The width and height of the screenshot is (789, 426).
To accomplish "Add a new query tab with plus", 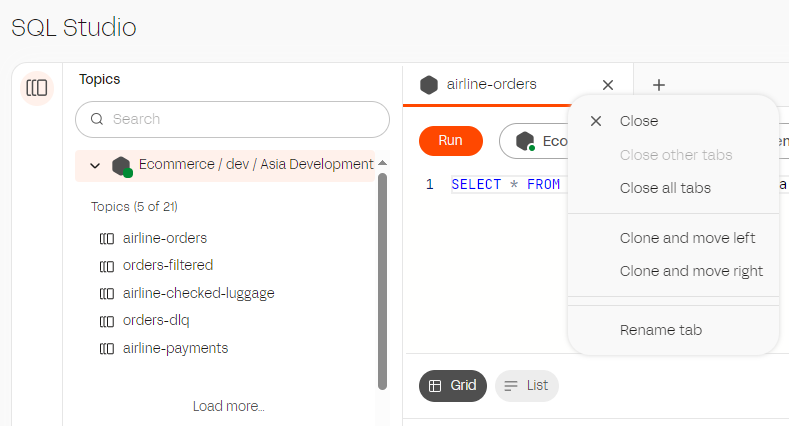I will coord(659,86).
